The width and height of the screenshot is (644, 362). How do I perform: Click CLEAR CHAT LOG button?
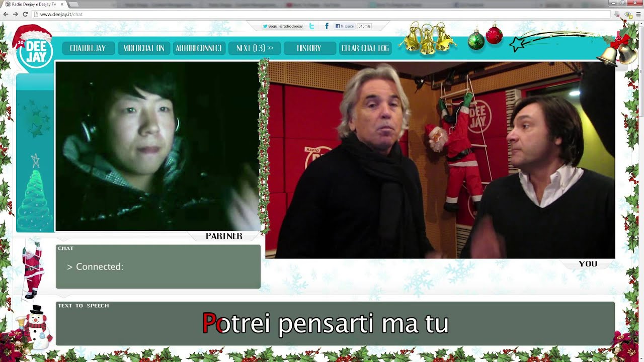pyautogui.click(x=365, y=48)
